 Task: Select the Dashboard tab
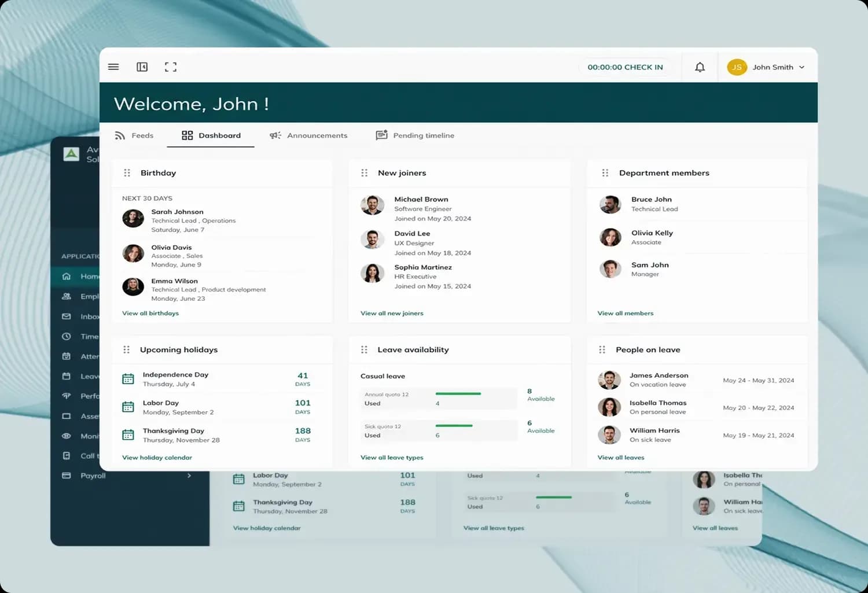click(x=211, y=135)
